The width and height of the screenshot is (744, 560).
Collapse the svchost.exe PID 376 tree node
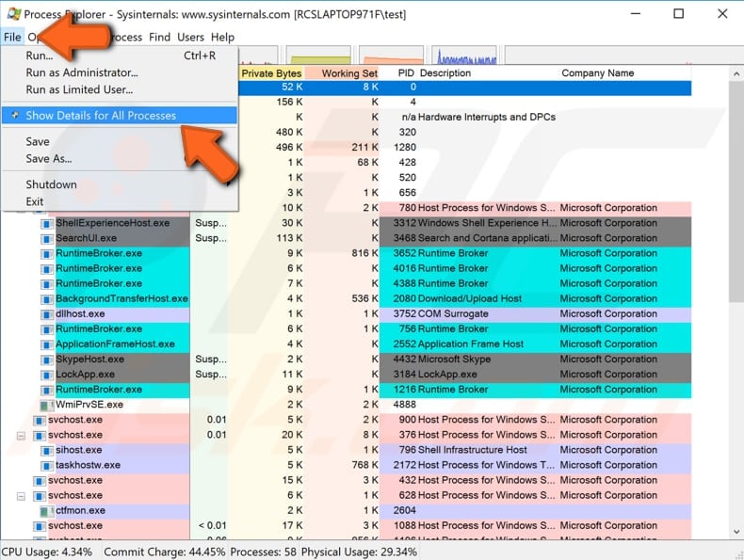(x=21, y=435)
